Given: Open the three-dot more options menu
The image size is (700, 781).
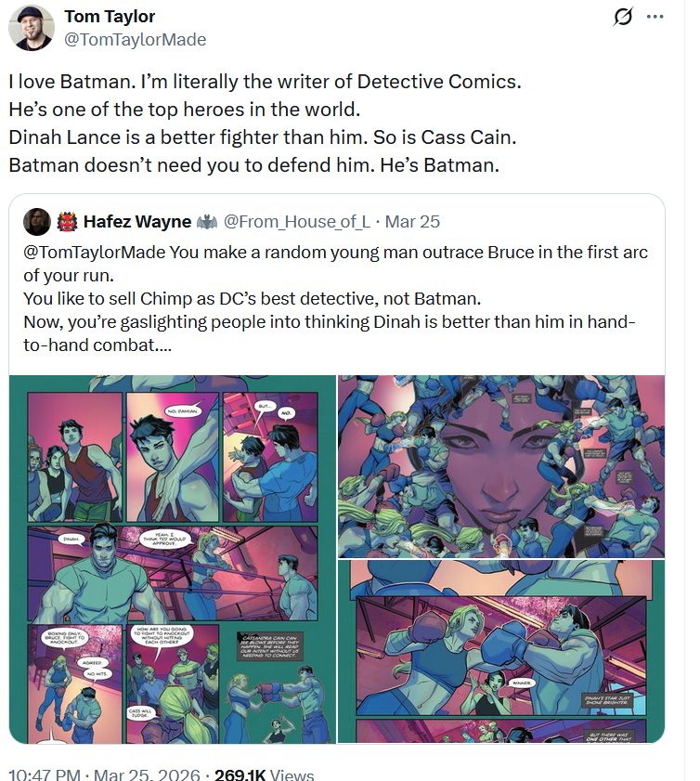Looking at the screenshot, I should coord(655,18).
